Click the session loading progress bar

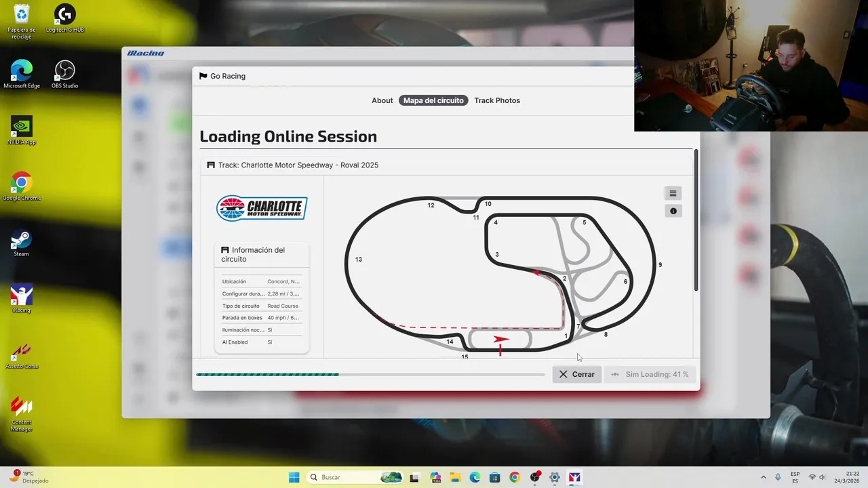pyautogui.click(x=370, y=374)
